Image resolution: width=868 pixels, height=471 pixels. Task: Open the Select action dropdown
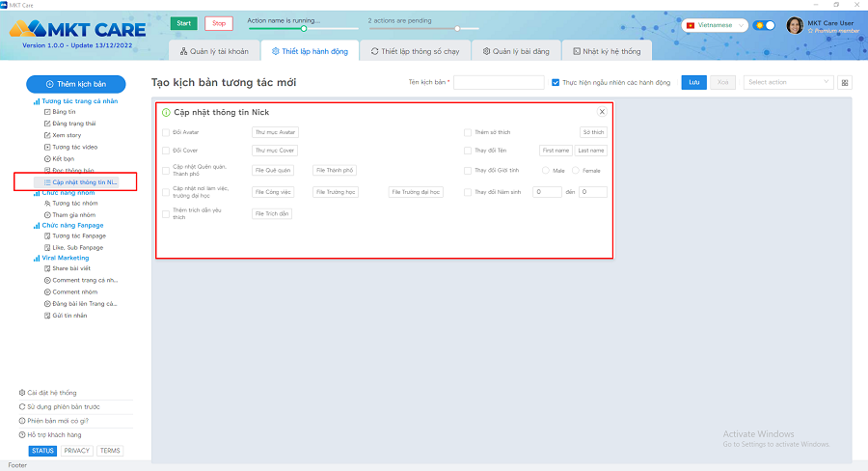tap(788, 83)
